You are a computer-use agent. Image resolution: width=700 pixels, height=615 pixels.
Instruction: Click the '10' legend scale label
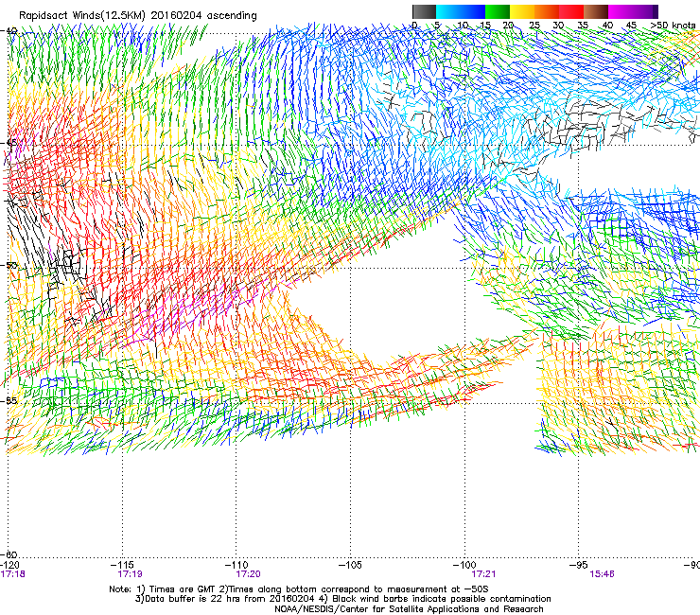pos(462,26)
